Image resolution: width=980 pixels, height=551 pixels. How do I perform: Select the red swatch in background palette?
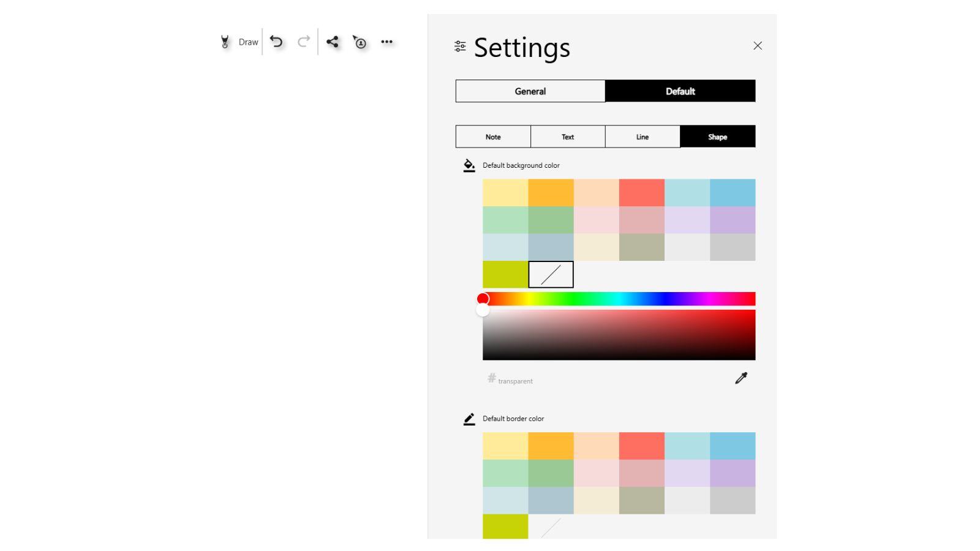[641, 192]
